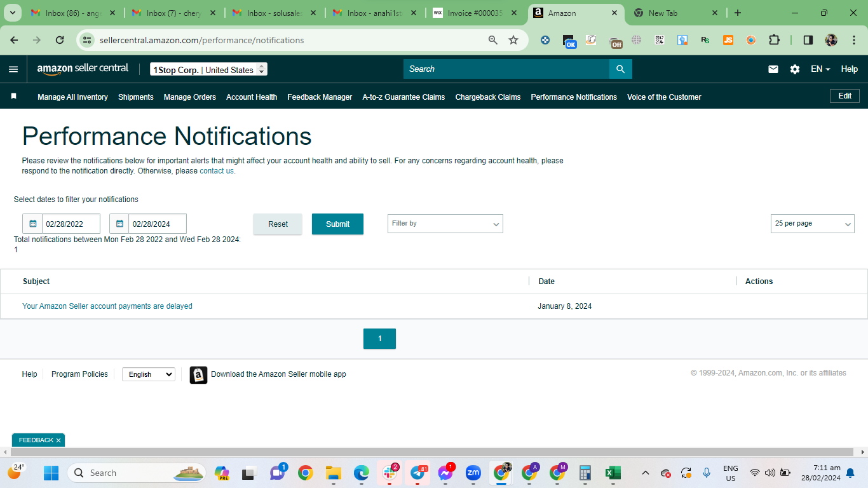Open the payments are delayed notification
Screen dimensions: 868x488
(x=107, y=306)
